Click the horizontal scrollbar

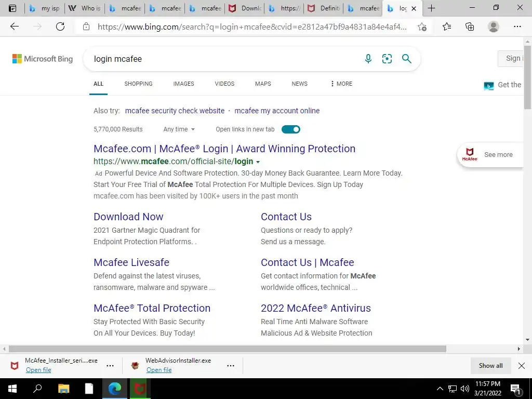pos(228,349)
